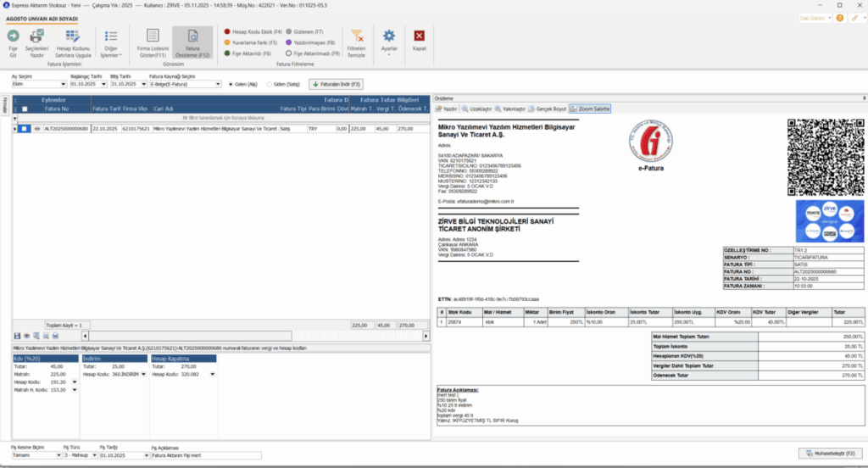868x468 pixels.
Task: Select Gelen (Alış) radio button
Action: [231, 84]
